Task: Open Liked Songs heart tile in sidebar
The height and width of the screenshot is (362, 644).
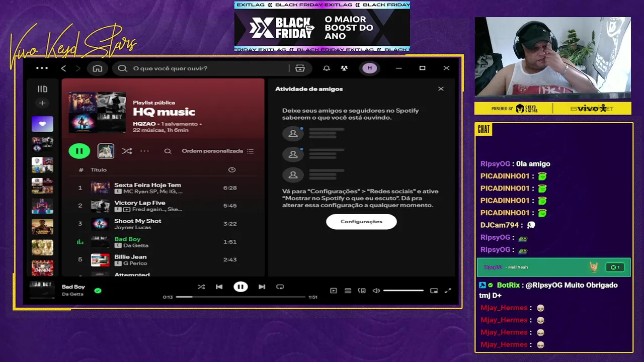Action: pyautogui.click(x=42, y=124)
